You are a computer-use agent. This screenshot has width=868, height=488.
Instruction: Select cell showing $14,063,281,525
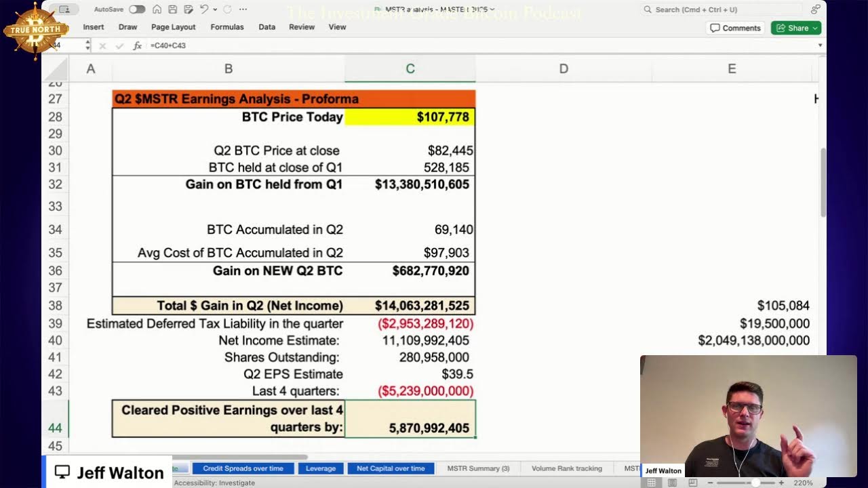(410, 306)
